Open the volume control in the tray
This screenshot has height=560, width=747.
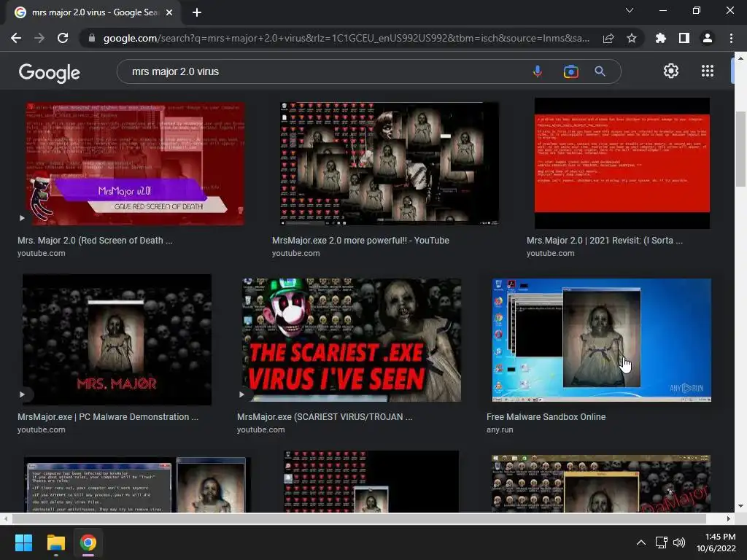(679, 542)
